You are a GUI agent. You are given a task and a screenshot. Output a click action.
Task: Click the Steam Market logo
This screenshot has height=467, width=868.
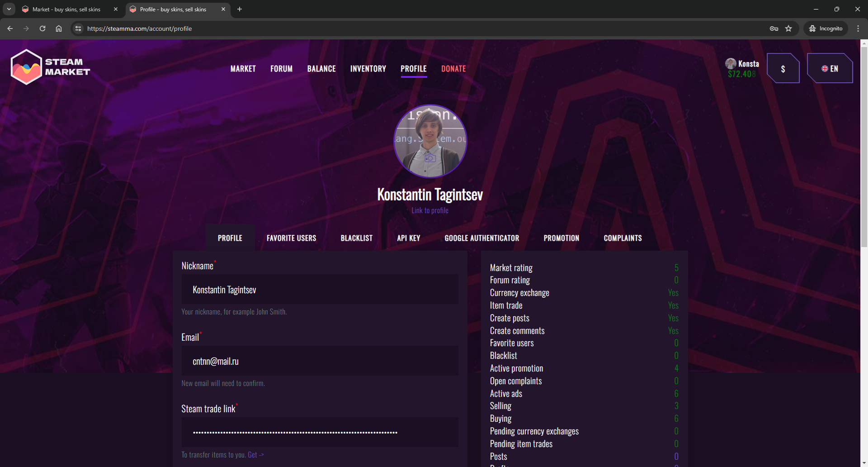(x=50, y=67)
